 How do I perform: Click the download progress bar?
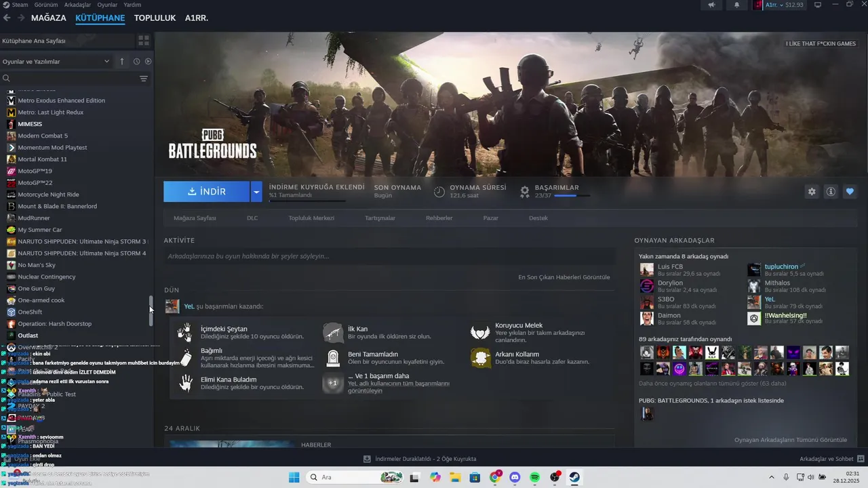307,201
